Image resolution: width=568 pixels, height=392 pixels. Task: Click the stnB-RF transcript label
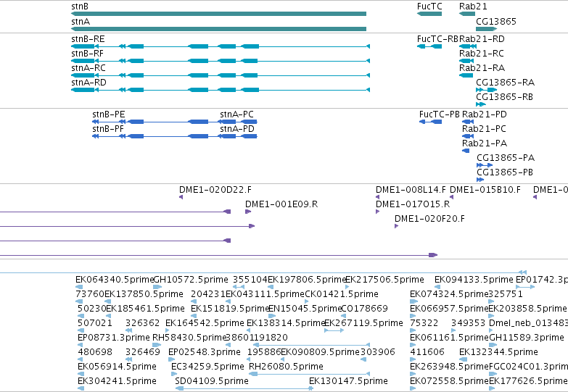(87, 54)
